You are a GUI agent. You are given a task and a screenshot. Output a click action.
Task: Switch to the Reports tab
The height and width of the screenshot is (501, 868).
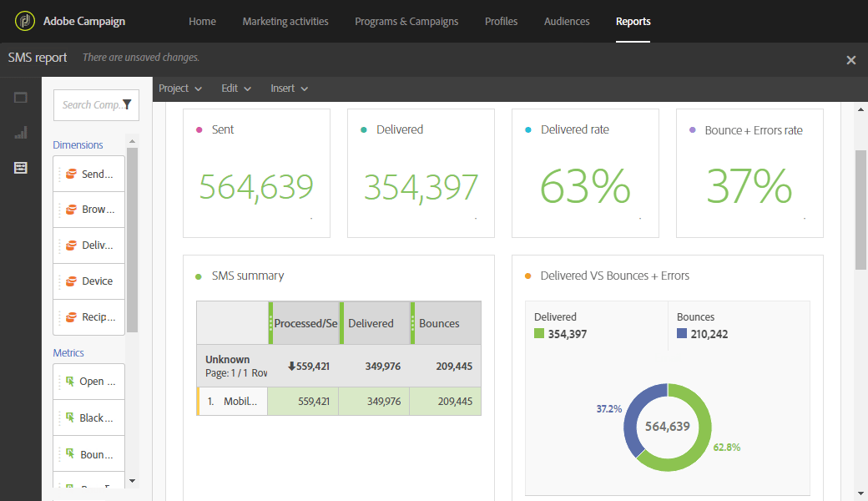(633, 22)
